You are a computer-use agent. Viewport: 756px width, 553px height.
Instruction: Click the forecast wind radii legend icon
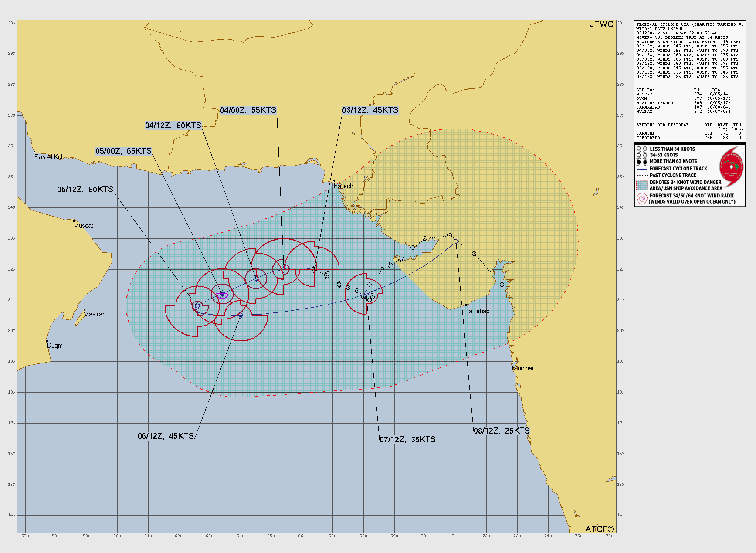point(642,199)
